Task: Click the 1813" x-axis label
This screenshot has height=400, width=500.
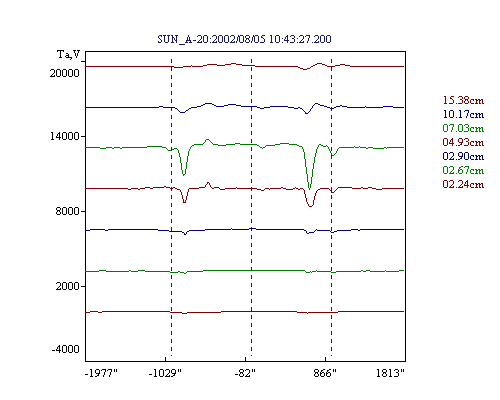Action: click(x=390, y=373)
